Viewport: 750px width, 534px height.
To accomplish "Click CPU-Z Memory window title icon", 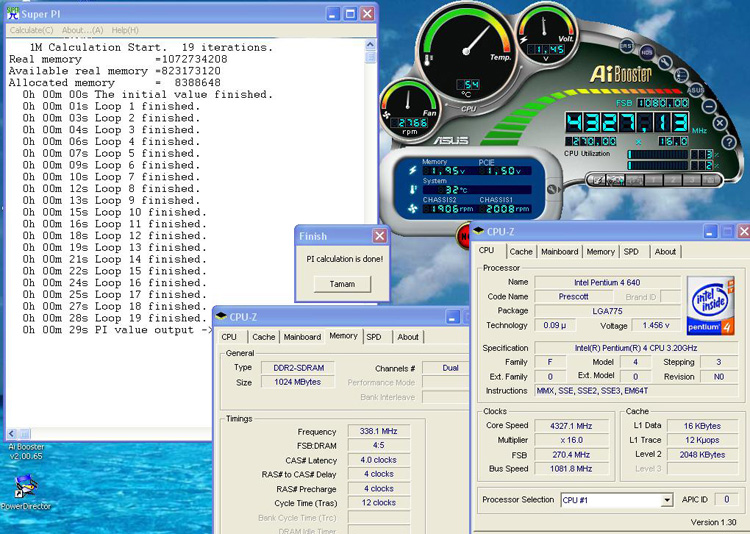I will tap(221, 316).
